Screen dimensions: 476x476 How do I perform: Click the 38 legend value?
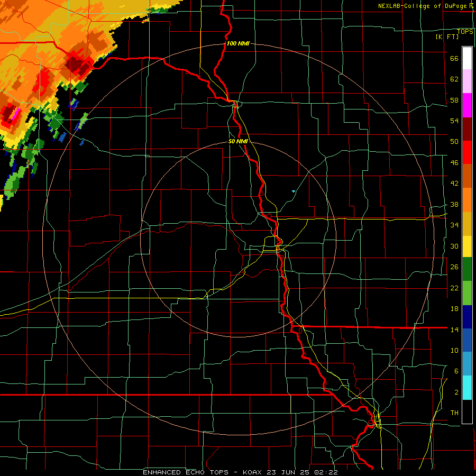click(x=454, y=204)
